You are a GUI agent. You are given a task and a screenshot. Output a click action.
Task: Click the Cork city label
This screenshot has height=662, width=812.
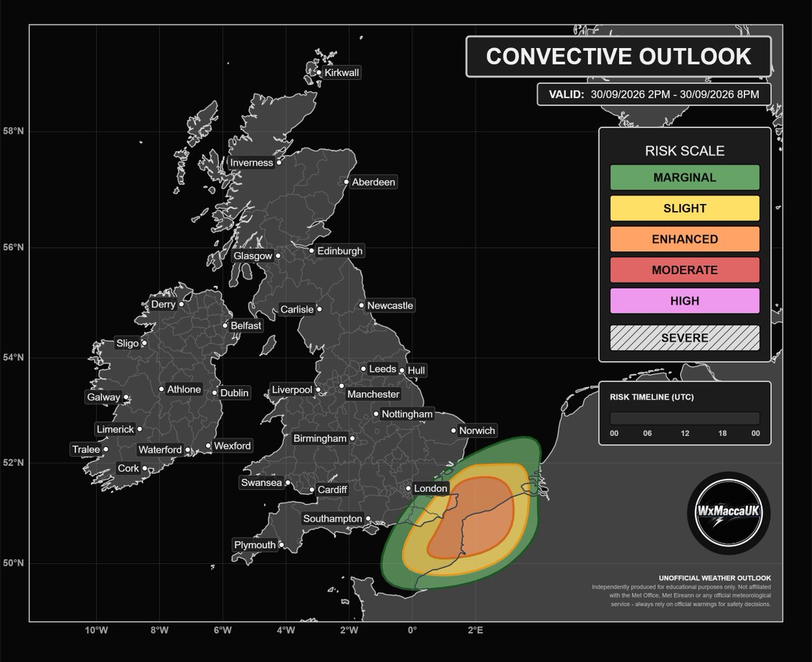point(129,468)
